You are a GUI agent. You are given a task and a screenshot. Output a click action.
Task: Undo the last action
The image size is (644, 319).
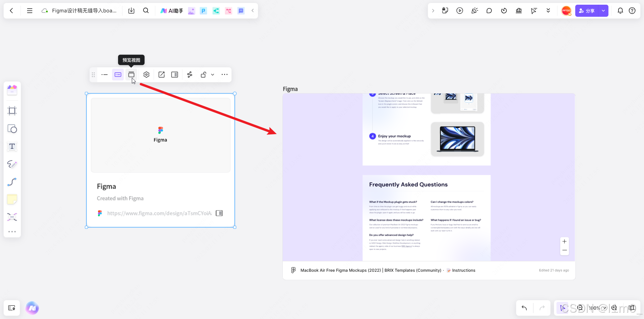pyautogui.click(x=524, y=308)
